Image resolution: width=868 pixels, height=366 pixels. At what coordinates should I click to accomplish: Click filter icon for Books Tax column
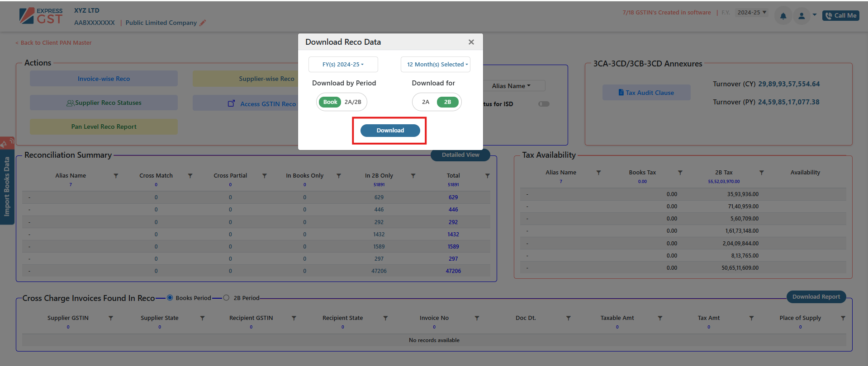(x=680, y=173)
